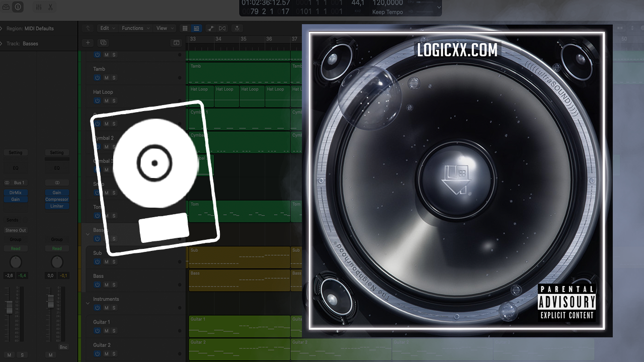Image resolution: width=644 pixels, height=362 pixels.
Task: Open the Editors scissors icon
Action: coord(50,7)
